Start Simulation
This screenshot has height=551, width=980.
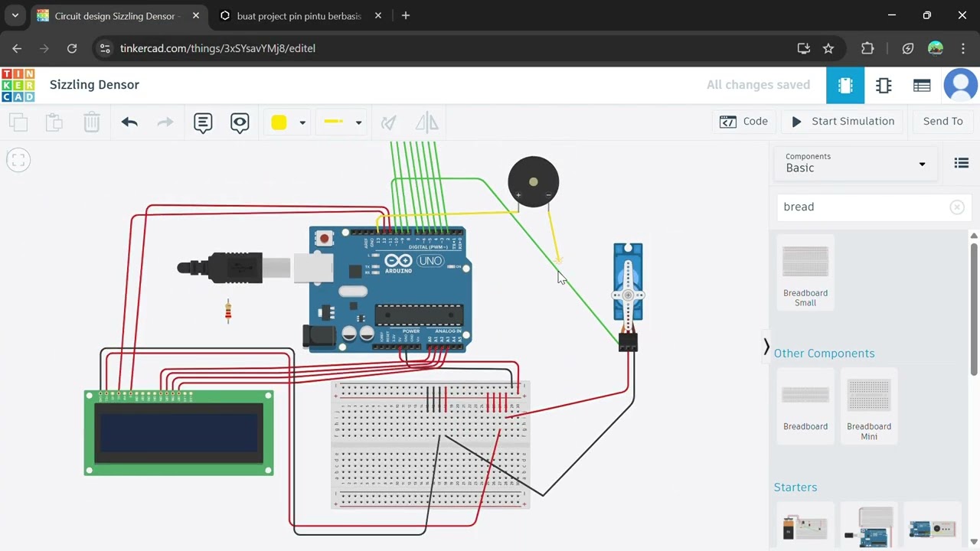coord(843,121)
